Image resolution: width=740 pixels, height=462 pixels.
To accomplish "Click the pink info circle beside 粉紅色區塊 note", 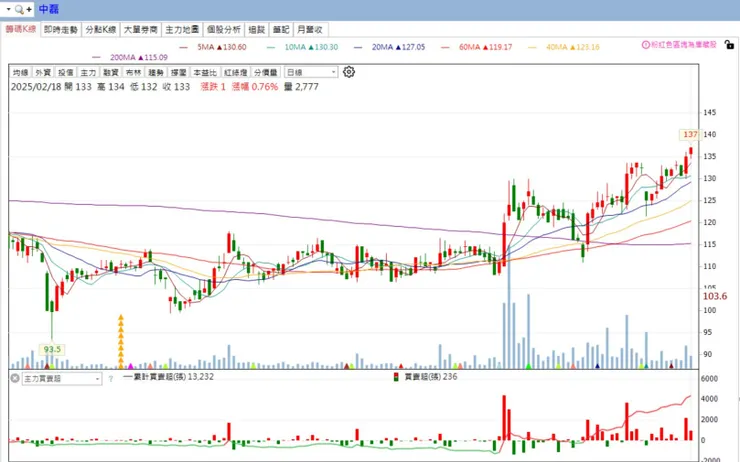I will (x=646, y=45).
